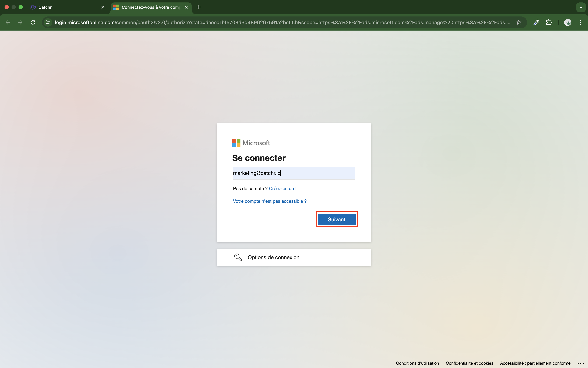This screenshot has height=368, width=588.
Task: Click the Microsoft favicon on the tab
Action: click(x=116, y=7)
